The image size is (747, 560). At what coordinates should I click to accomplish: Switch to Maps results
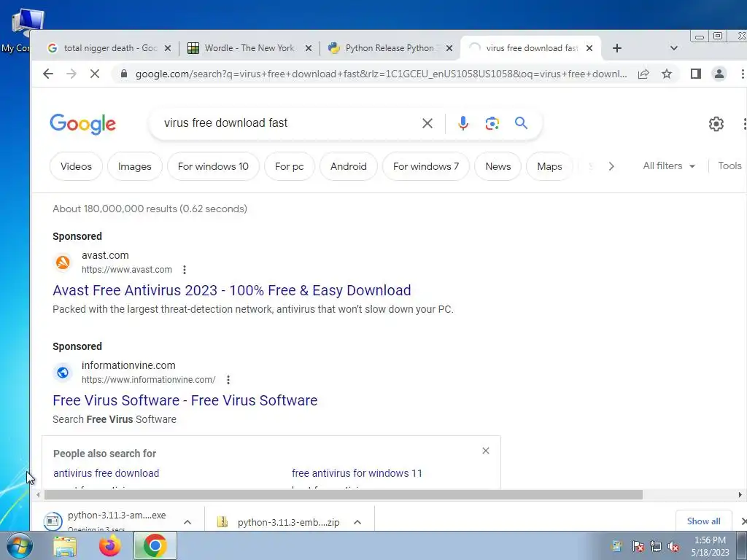(x=549, y=166)
